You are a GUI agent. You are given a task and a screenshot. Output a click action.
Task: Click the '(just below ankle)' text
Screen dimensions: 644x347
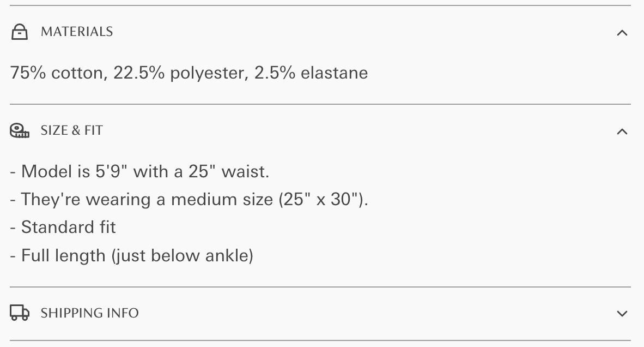[183, 255]
